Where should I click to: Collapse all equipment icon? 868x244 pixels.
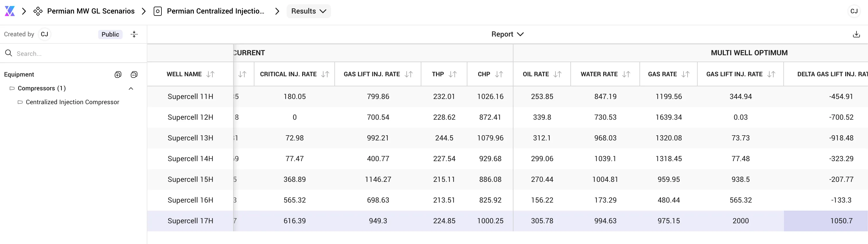tap(134, 75)
